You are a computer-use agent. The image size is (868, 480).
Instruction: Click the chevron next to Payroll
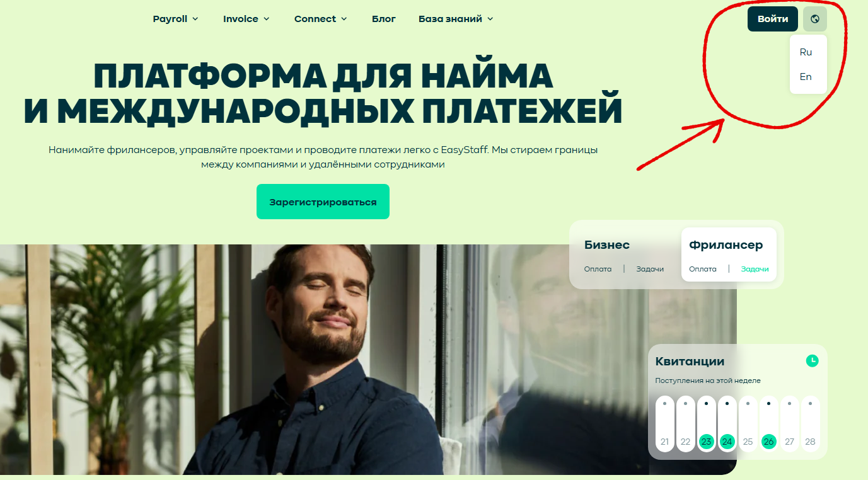(195, 19)
